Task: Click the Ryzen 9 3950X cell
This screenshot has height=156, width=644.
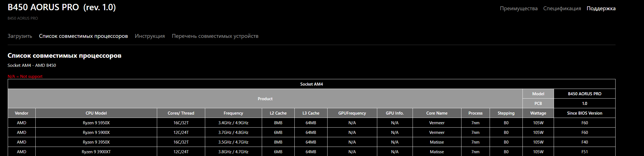Action: 96,142
